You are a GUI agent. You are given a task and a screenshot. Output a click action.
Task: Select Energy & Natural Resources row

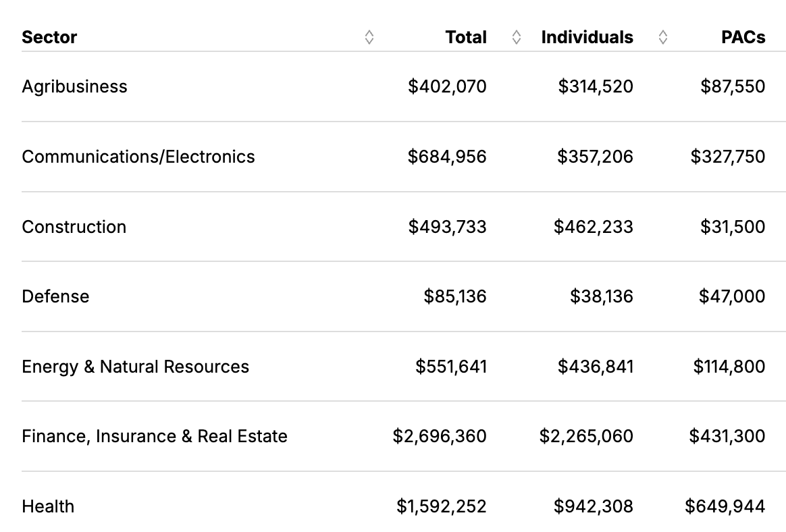(135, 367)
